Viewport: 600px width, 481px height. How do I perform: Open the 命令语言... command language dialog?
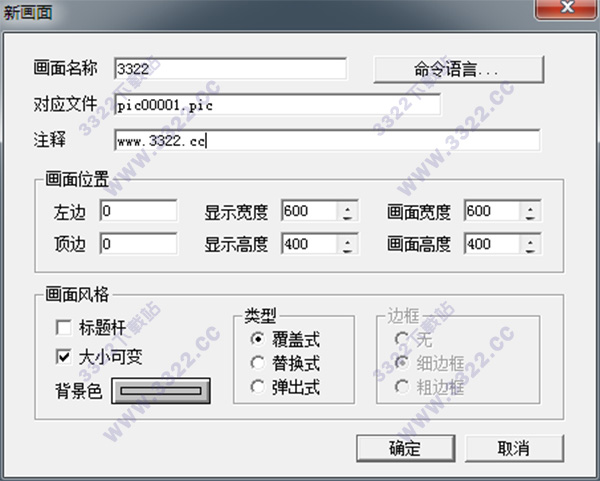point(458,69)
